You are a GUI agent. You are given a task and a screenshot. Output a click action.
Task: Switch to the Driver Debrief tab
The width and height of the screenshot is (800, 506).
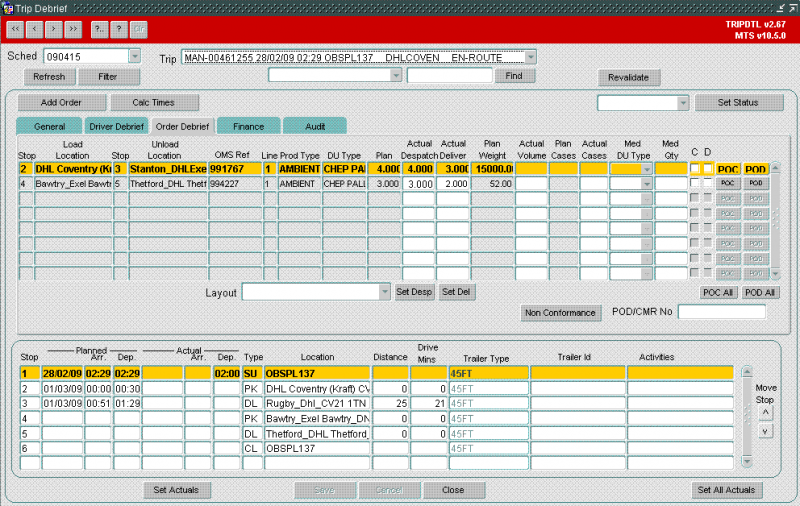coord(116,126)
